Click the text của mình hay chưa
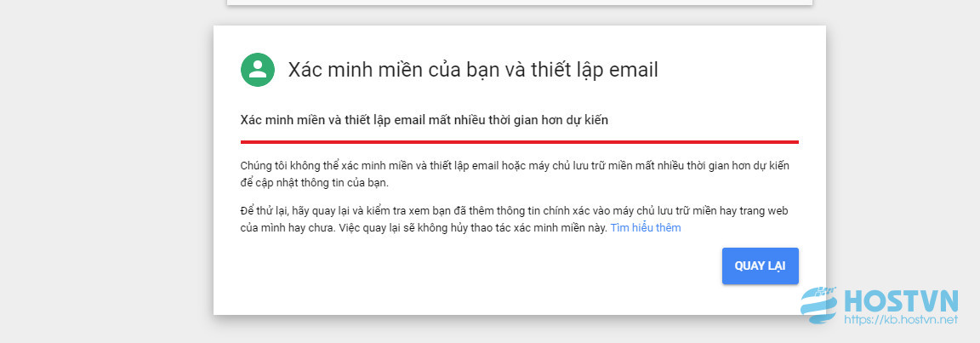980x343 pixels. [x=288, y=228]
